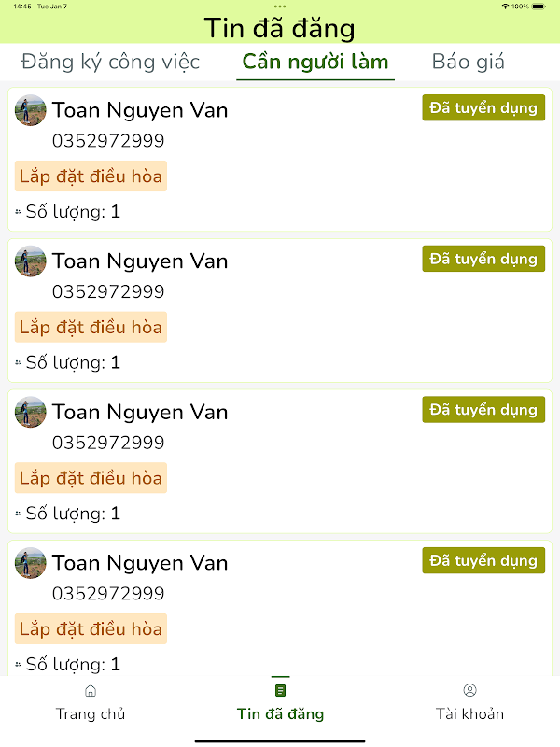Tap the Tin đã đăng document icon

coord(280,690)
